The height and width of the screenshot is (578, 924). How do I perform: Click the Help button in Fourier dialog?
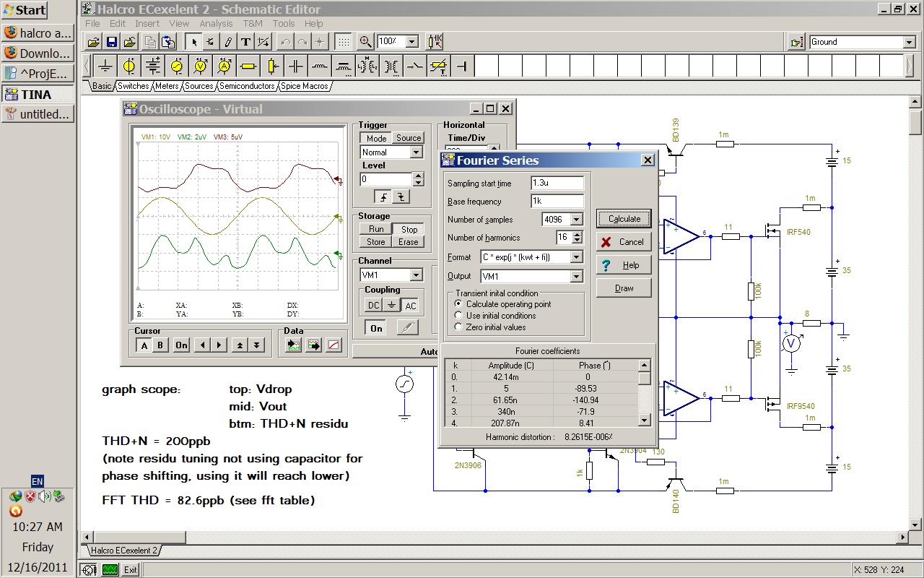[x=624, y=265]
